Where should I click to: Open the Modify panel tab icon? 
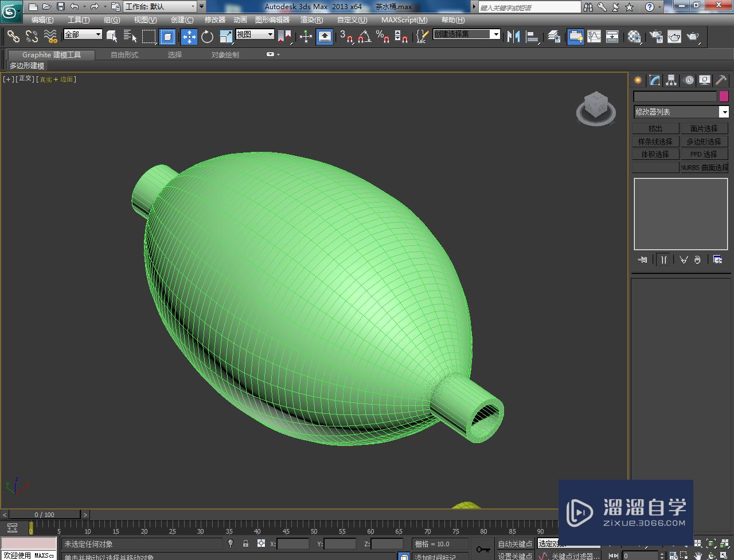click(655, 80)
